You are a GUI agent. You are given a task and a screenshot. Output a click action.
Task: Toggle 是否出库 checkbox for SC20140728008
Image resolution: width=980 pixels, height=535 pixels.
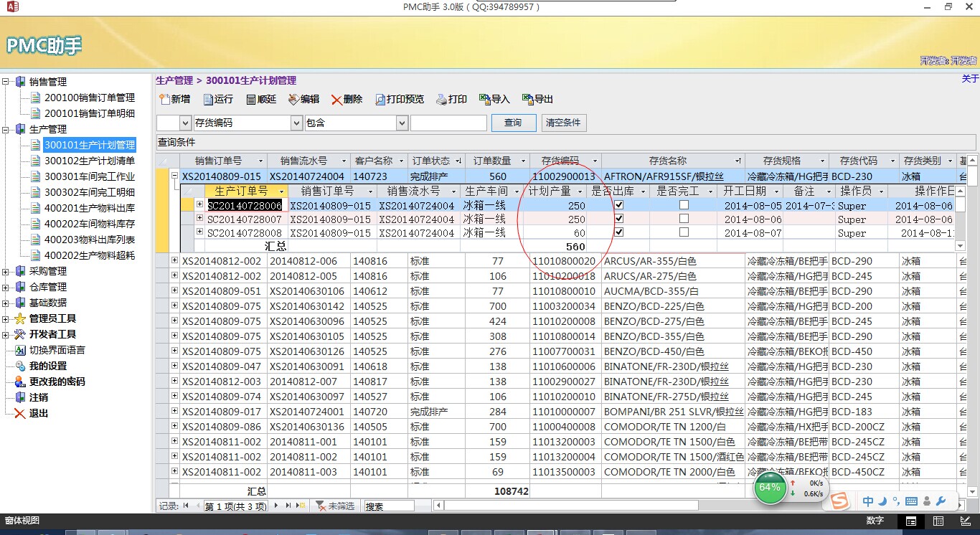(619, 232)
